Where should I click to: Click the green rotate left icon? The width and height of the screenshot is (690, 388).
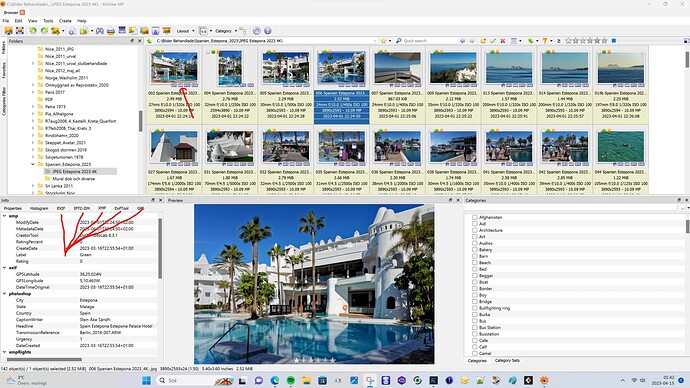point(33,31)
